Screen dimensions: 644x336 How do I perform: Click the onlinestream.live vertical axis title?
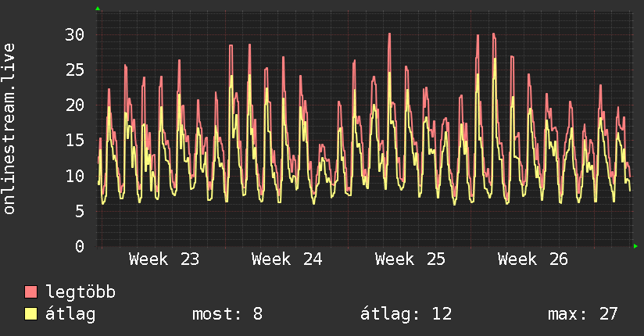9,129
